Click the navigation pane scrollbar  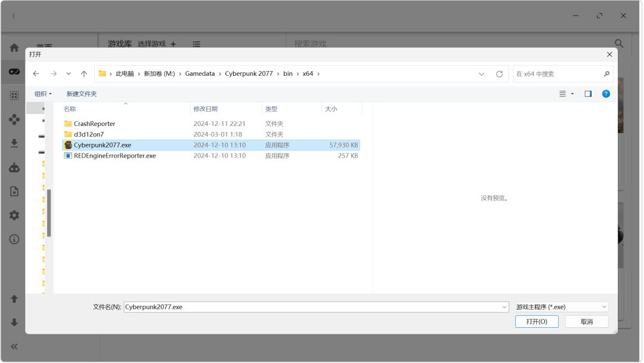tap(49, 213)
